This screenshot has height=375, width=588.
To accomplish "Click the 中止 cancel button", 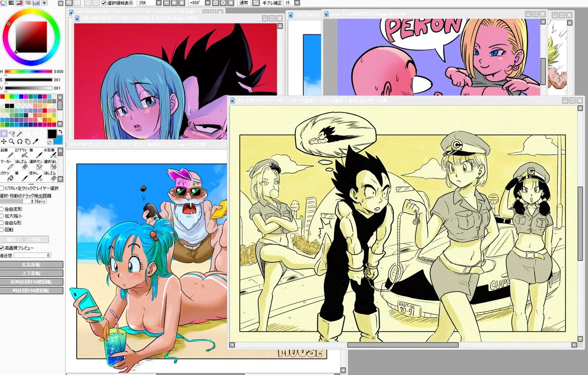I will pos(36,239).
